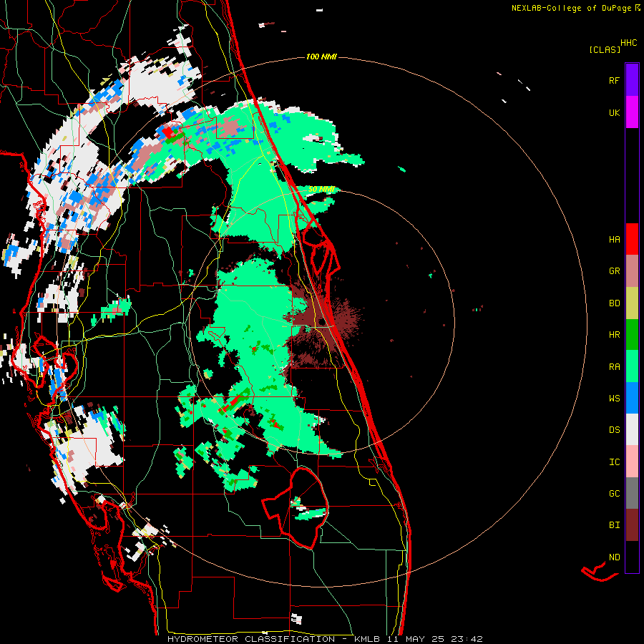Click the GR legend label
644x644 pixels.
tap(614, 271)
